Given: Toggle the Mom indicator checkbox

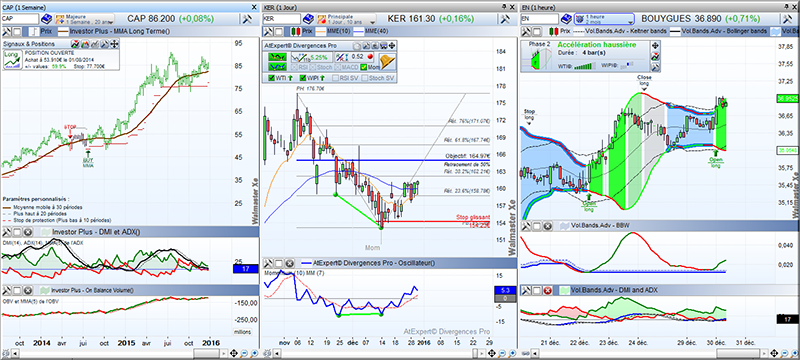Looking at the screenshot, I should 363,67.
